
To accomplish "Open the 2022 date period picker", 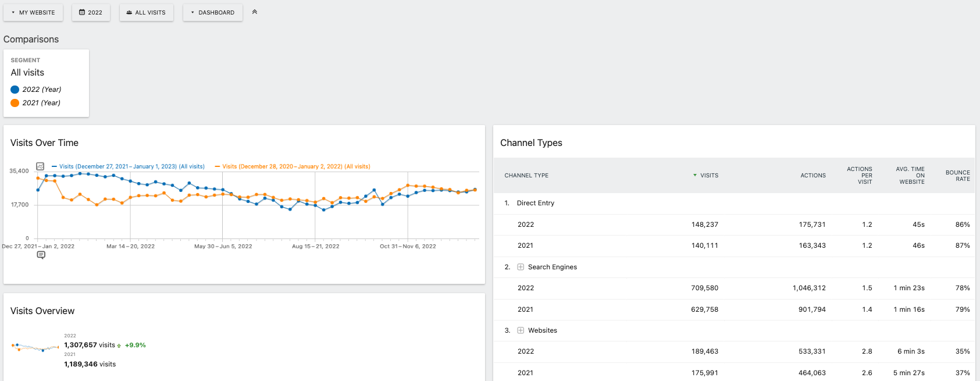I will pyautogui.click(x=91, y=12).
